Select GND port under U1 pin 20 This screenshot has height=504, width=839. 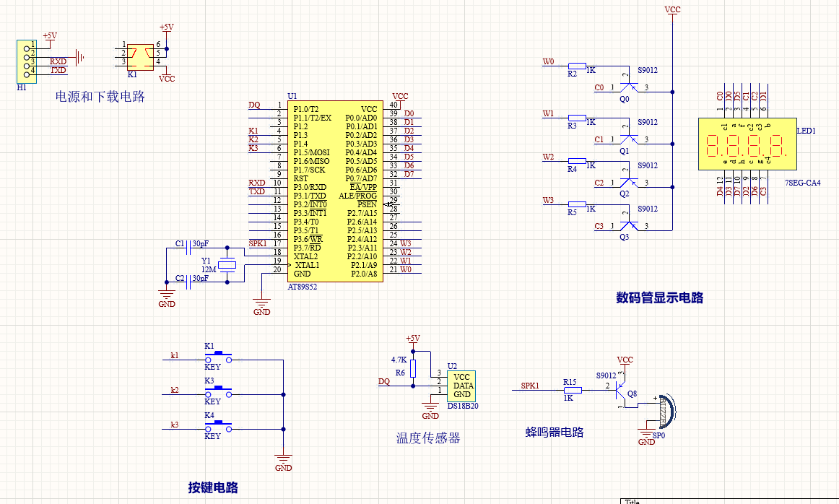click(x=261, y=306)
